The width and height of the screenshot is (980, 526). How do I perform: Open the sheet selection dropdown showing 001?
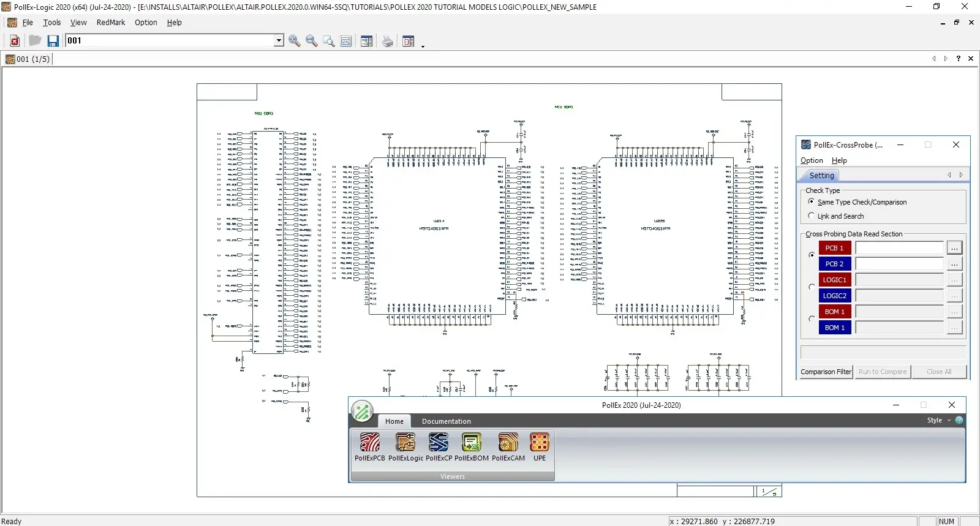(x=279, y=40)
